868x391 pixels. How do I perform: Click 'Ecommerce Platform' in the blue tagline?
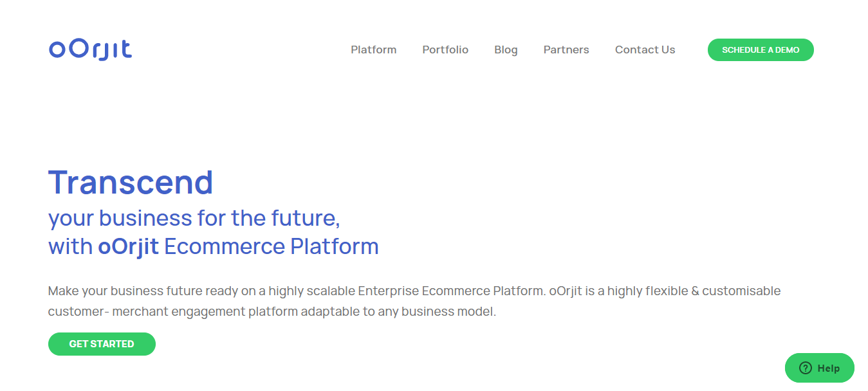[x=271, y=247]
